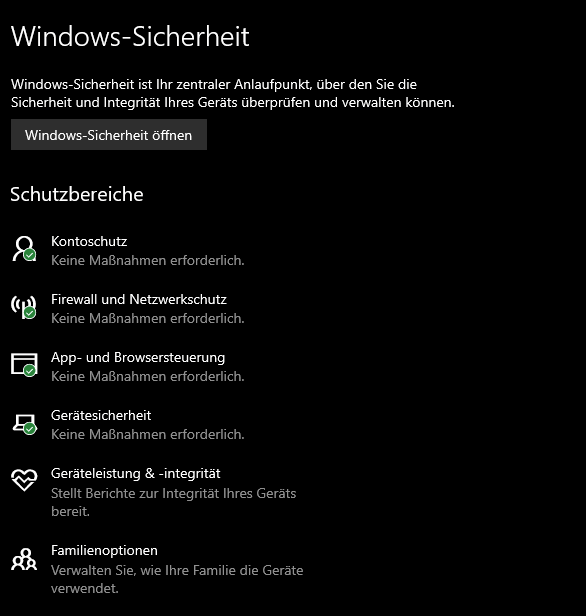Open the Familienoptionen entry
586x616 pixels.
click(104, 550)
